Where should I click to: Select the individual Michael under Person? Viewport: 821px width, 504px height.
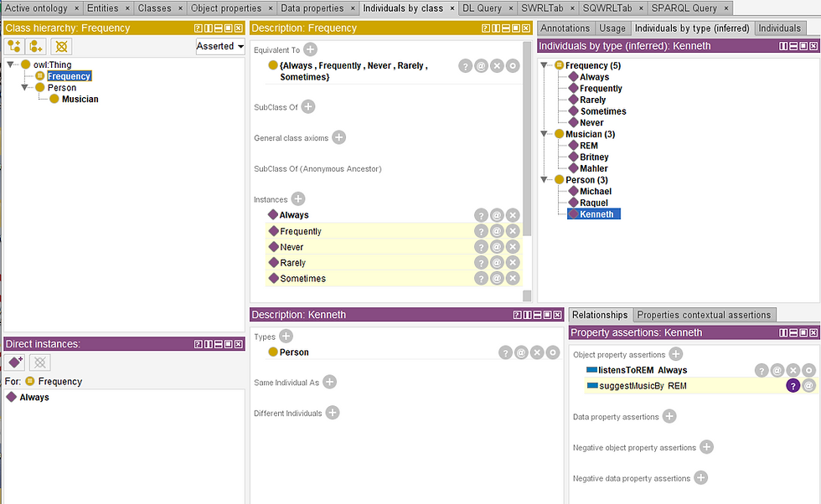[x=596, y=191]
